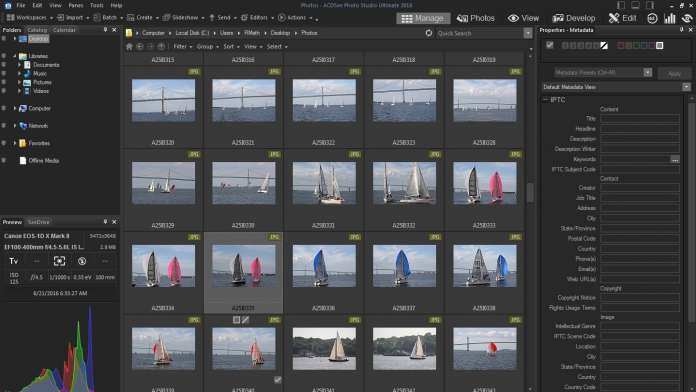Image resolution: width=696 pixels, height=392 pixels.
Task: Toggle the tagged checkbox in Properties pane
Action: click(x=550, y=45)
